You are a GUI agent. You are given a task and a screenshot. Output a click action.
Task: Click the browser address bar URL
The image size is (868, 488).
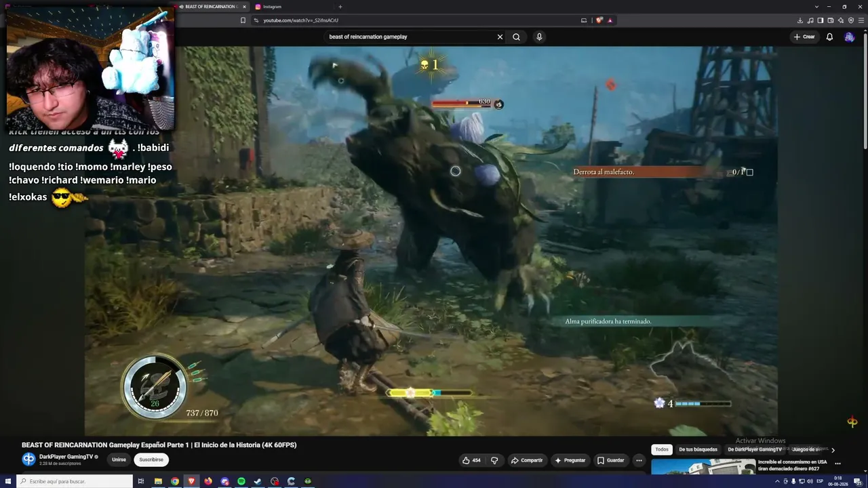click(x=300, y=20)
